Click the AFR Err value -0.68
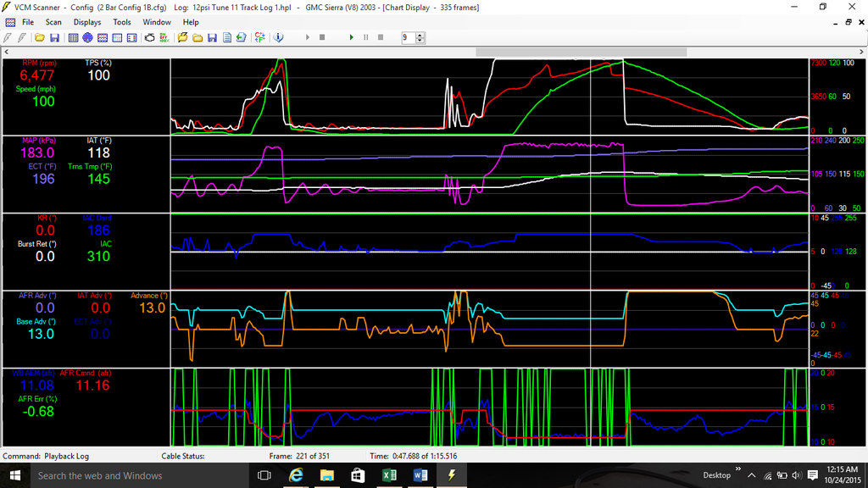The width and height of the screenshot is (868, 488). click(x=37, y=411)
